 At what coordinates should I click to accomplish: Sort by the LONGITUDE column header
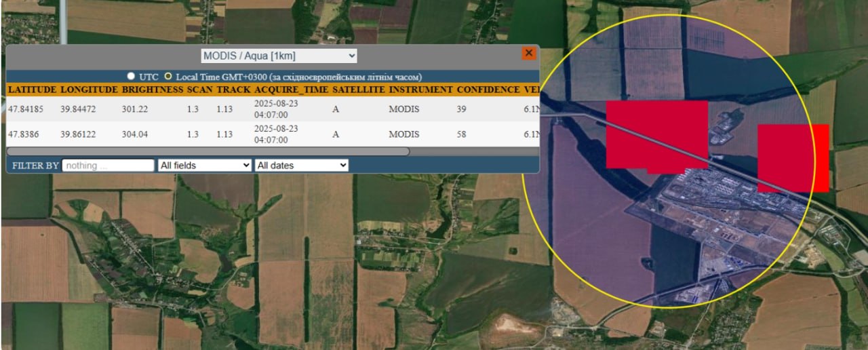click(x=89, y=90)
